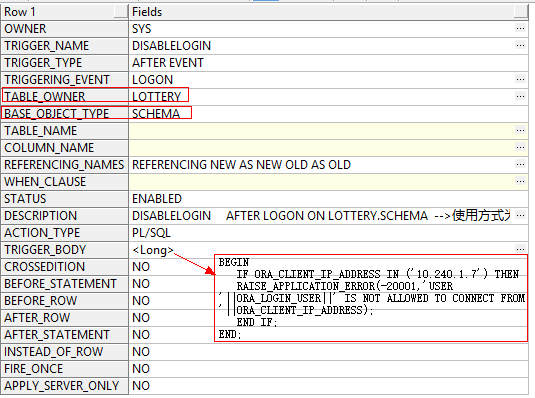Image resolution: width=535 pixels, height=398 pixels.
Task: Select the TRIGGER_TYPE row label
Action: coord(64,63)
